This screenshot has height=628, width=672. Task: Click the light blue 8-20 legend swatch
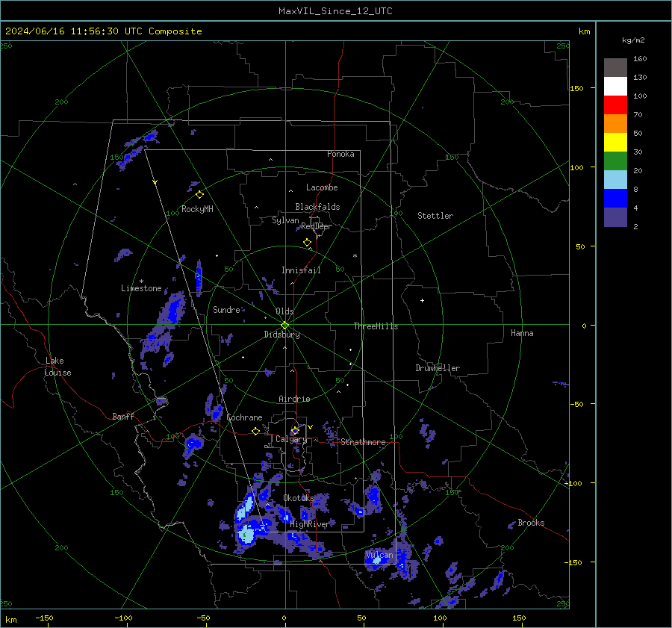[x=615, y=180]
